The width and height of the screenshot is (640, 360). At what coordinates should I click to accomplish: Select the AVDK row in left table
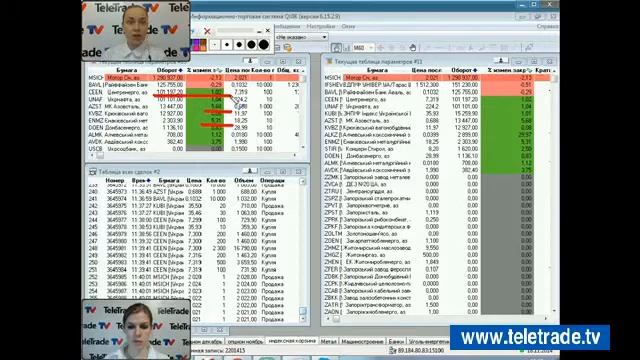tap(193, 142)
